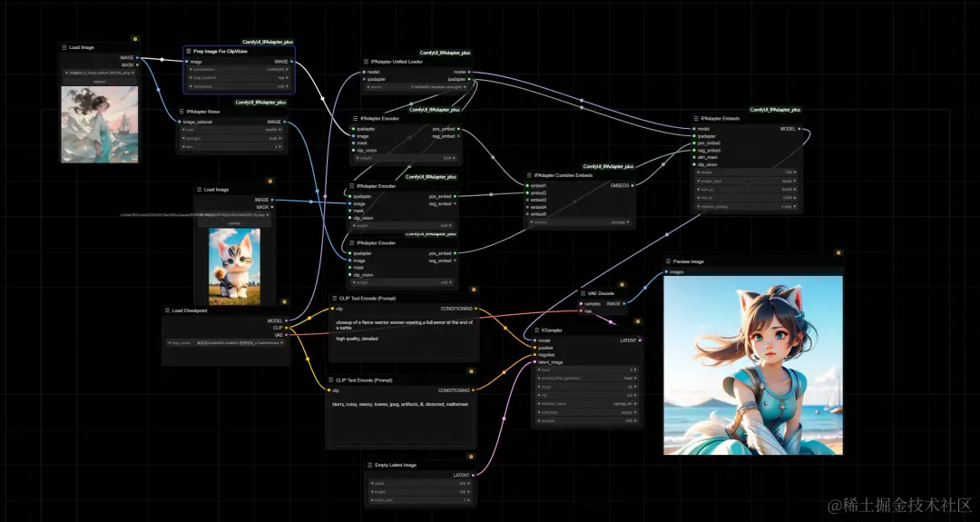Click the weight field in IPAdapter Embeds

(x=746, y=172)
